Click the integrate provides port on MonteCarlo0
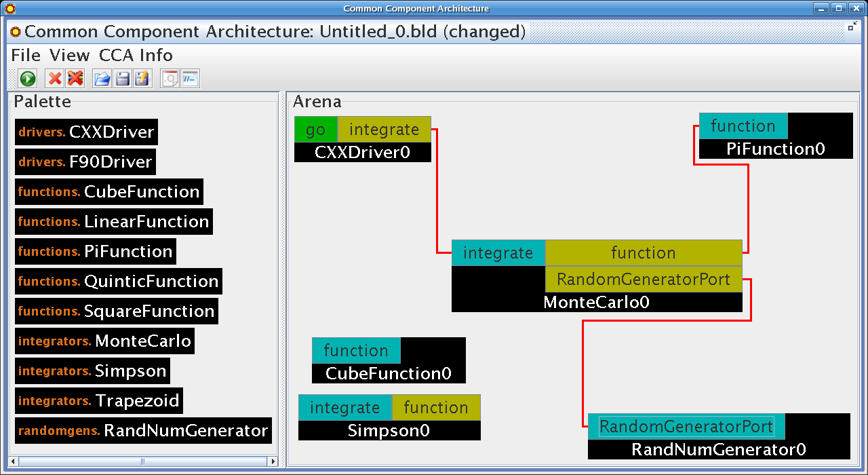This screenshot has height=475, width=868. pos(498,253)
